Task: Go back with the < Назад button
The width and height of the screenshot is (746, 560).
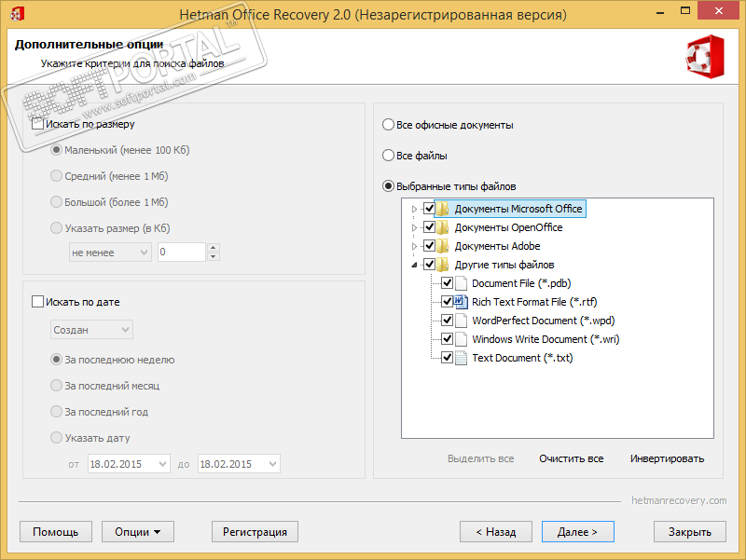Action: [x=496, y=531]
